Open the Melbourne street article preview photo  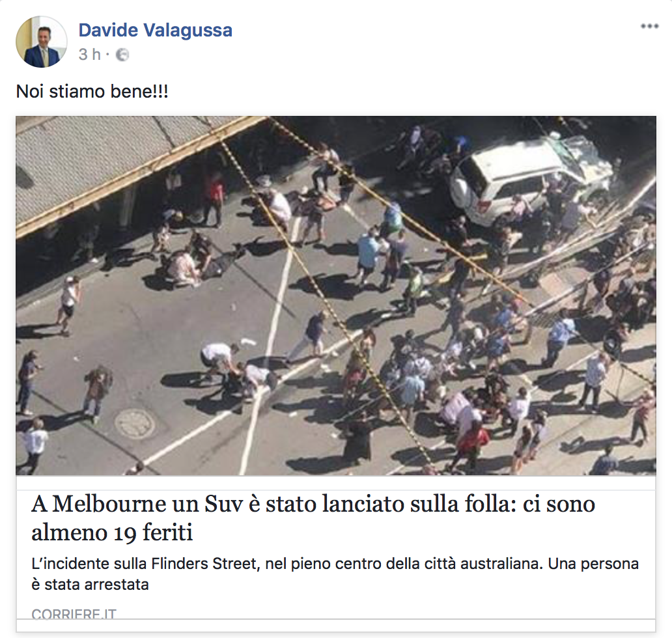click(x=335, y=295)
